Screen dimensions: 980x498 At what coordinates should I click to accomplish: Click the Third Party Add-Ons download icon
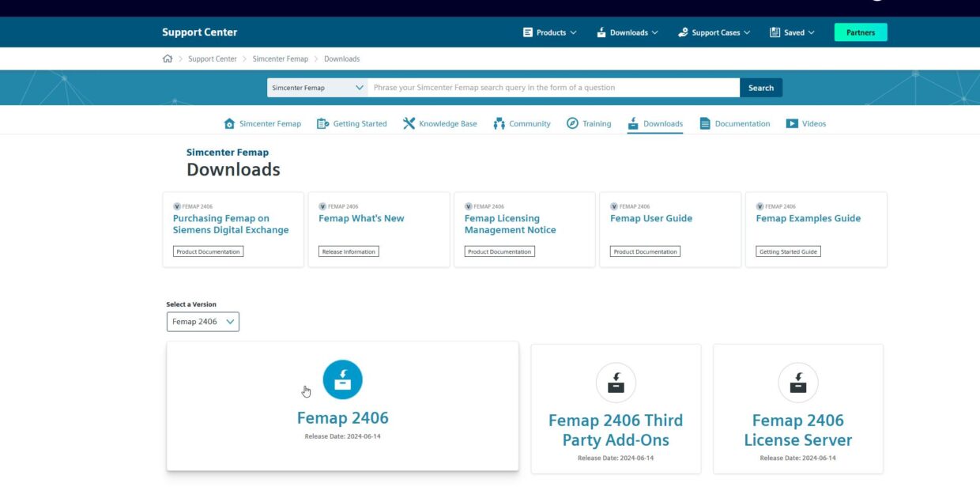tap(616, 383)
